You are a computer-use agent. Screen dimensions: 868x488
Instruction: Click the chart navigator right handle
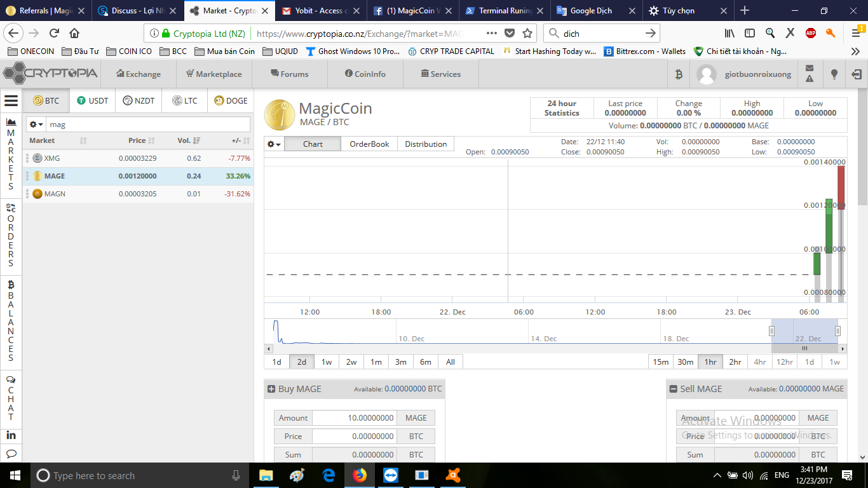click(x=837, y=330)
